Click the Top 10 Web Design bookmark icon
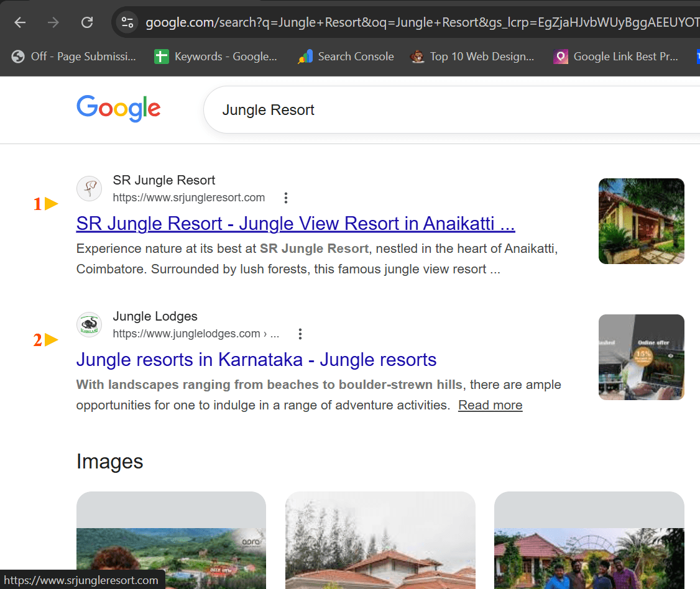This screenshot has width=700, height=589. [x=417, y=57]
